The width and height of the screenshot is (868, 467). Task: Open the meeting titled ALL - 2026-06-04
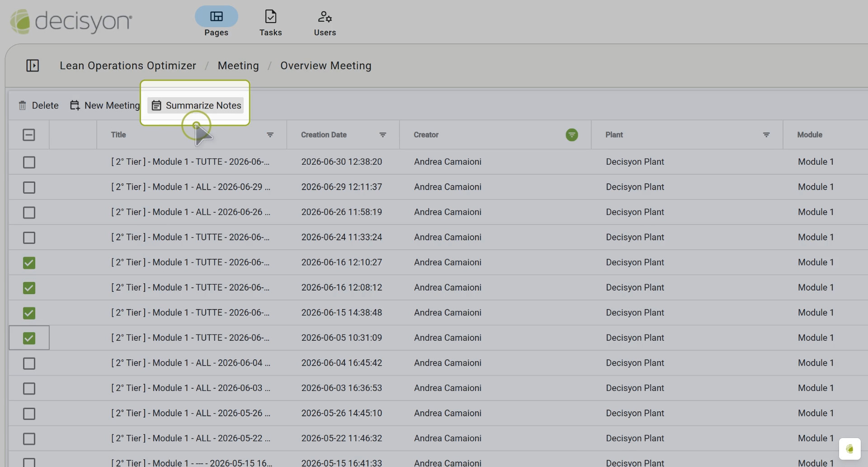191,363
